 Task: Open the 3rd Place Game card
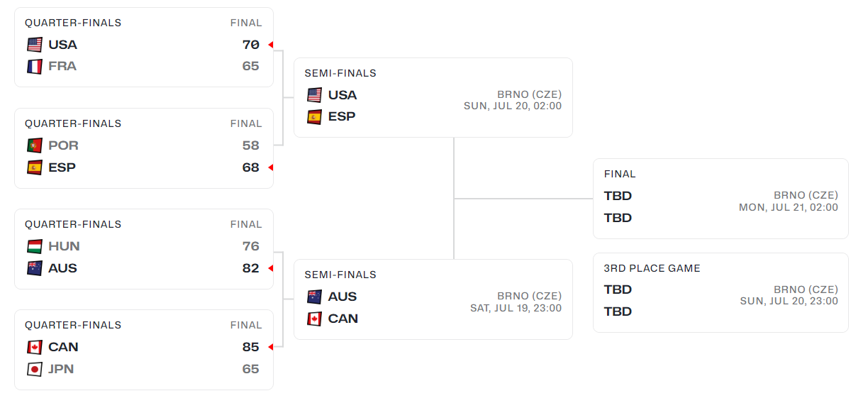click(720, 292)
